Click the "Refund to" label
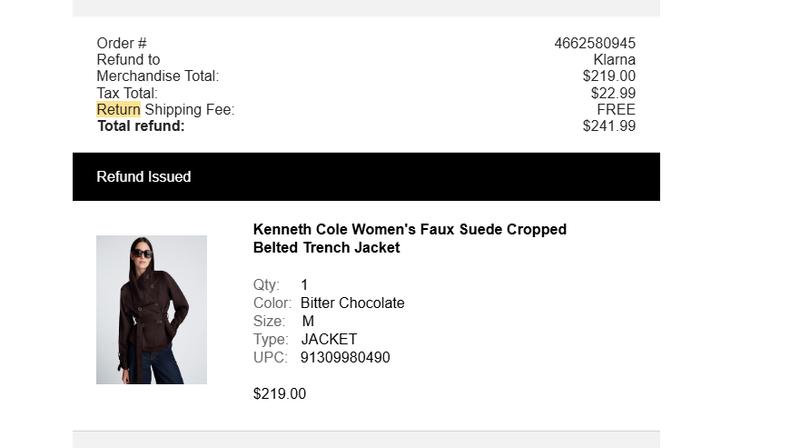The width and height of the screenshot is (800, 448). click(128, 60)
